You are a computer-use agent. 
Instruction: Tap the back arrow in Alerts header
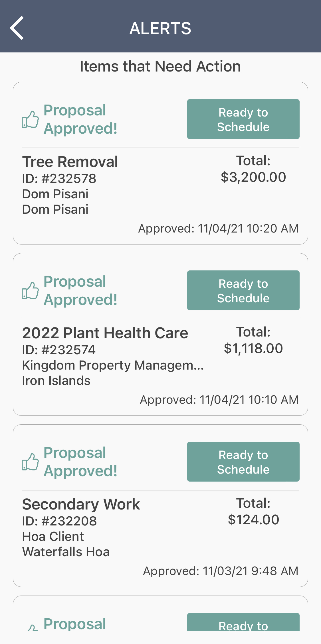coord(17,28)
